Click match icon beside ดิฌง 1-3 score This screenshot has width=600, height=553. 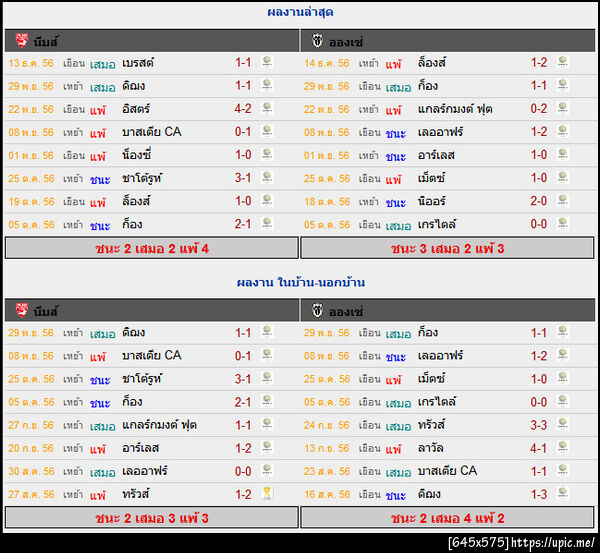click(562, 494)
